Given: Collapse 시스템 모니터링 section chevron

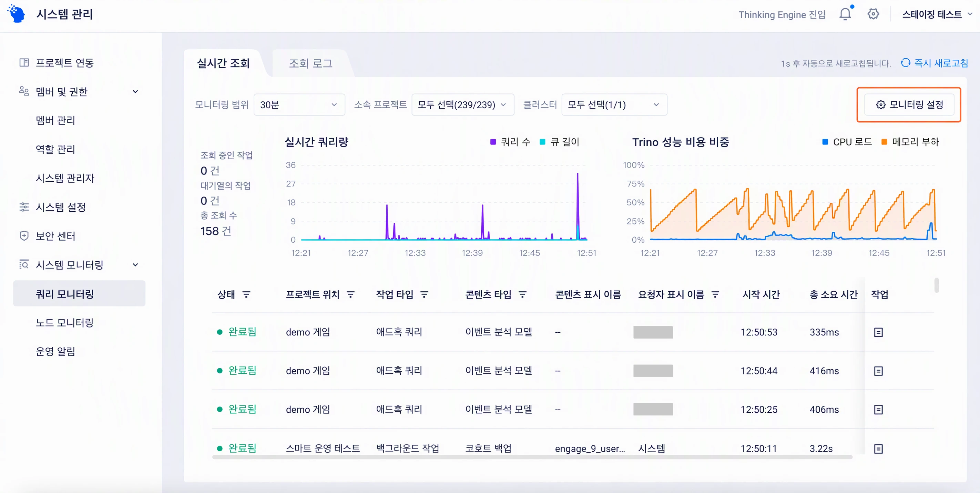Looking at the screenshot, I should click(x=135, y=264).
